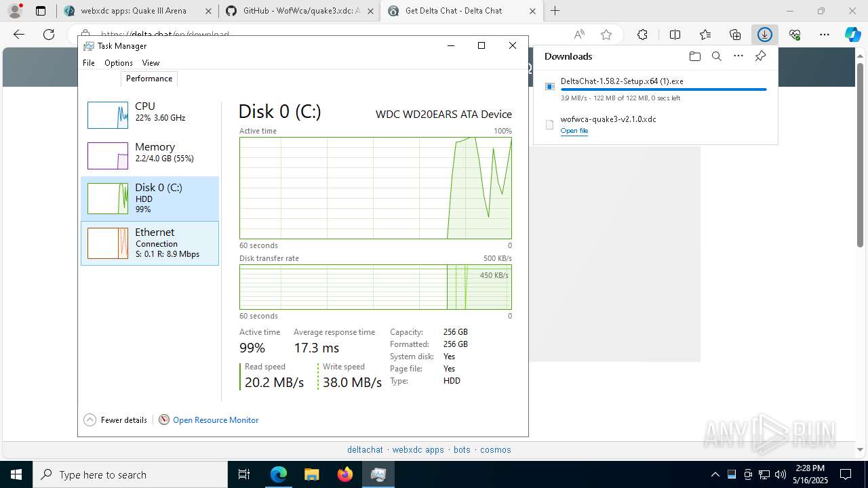This screenshot has width=868, height=488.
Task: Open the downloads folder icon
Action: pos(694,56)
